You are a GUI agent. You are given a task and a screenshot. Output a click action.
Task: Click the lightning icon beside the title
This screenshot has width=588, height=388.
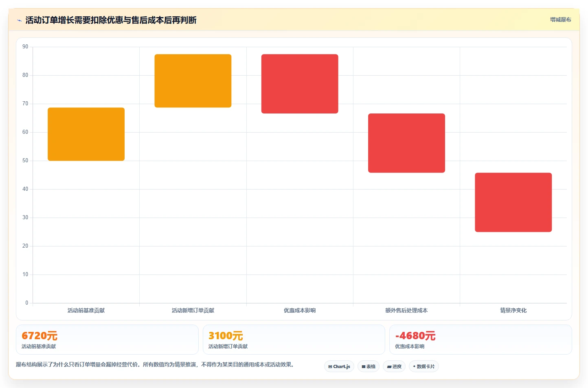(19, 20)
